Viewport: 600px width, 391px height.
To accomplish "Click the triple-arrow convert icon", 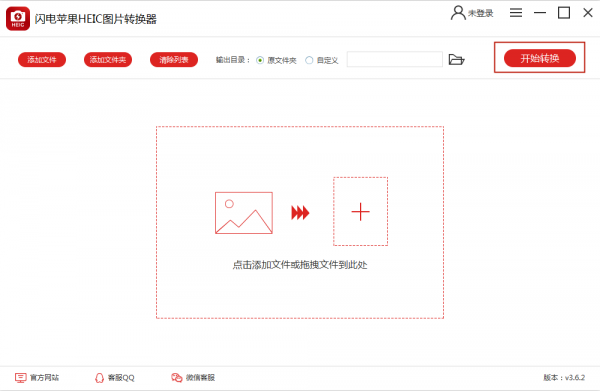I will 300,213.
